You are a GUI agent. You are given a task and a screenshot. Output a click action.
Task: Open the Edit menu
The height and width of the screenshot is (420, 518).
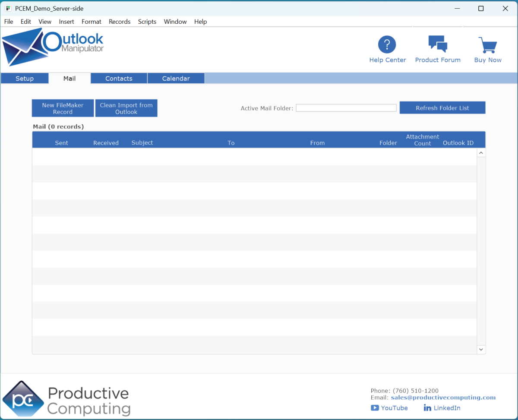click(x=26, y=22)
